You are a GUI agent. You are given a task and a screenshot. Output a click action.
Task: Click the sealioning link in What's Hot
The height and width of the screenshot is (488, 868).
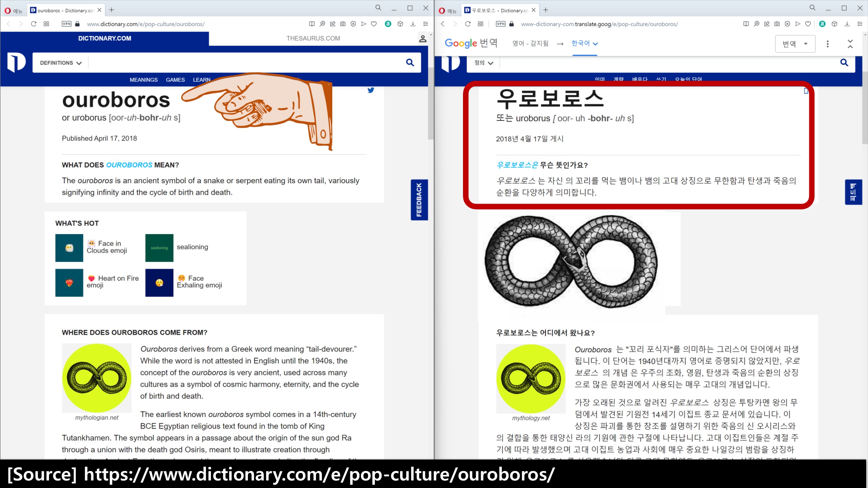tap(192, 247)
